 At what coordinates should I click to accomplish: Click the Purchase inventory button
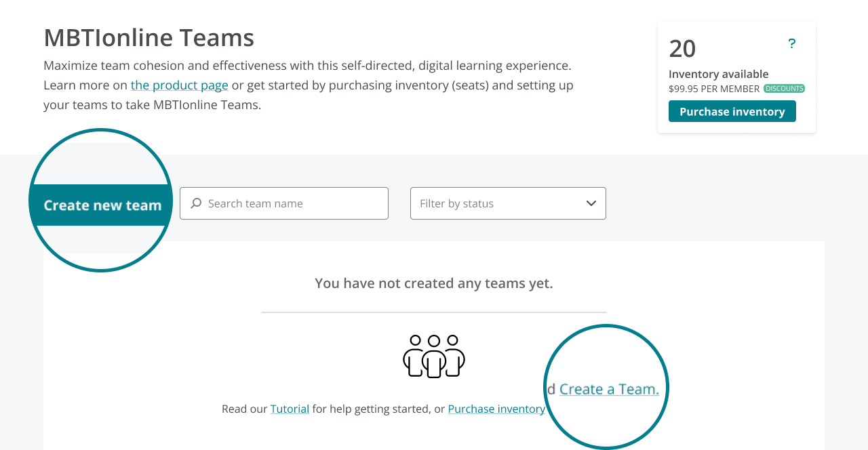click(732, 111)
